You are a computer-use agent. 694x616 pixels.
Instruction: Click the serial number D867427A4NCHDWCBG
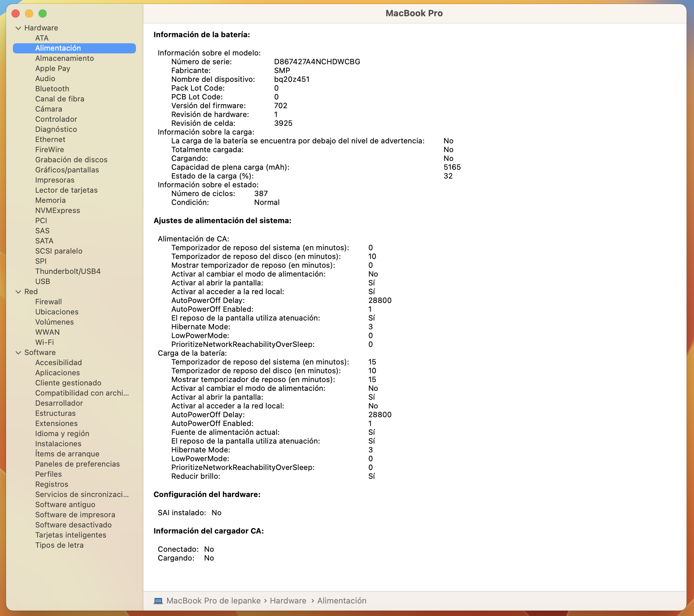click(317, 62)
